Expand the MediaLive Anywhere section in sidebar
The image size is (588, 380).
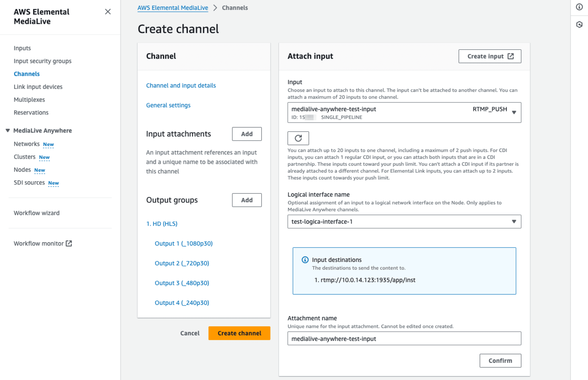7,130
